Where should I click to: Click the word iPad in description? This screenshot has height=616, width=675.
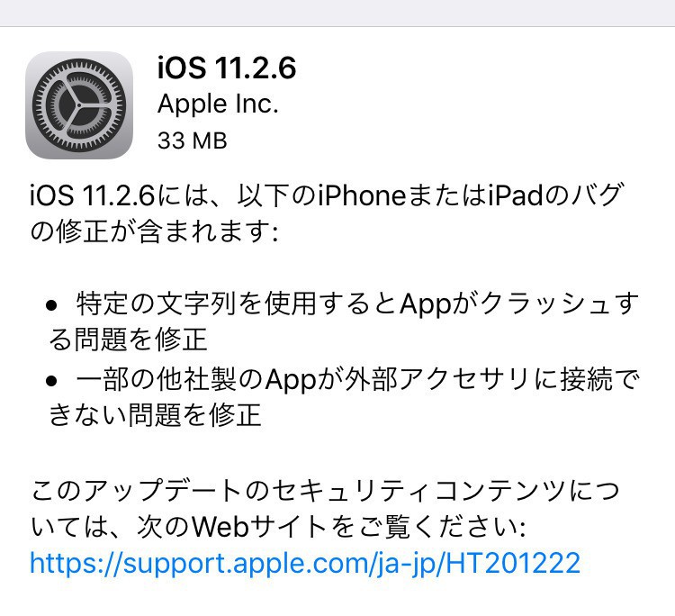[x=516, y=195]
